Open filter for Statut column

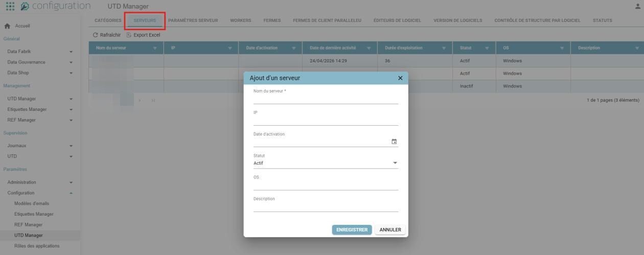coord(487,48)
